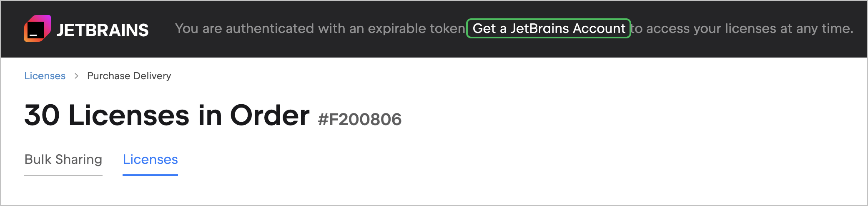Click the breadcrumb chevron separator
This screenshot has height=206, width=868.
76,76
